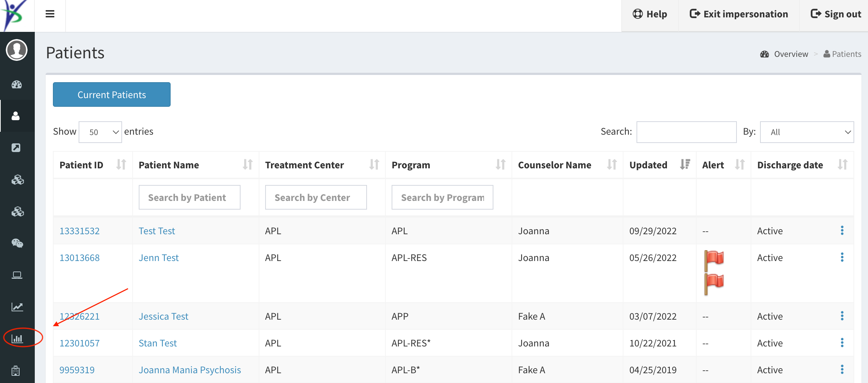
Task: Open the external link arrow icon
Action: (17, 148)
